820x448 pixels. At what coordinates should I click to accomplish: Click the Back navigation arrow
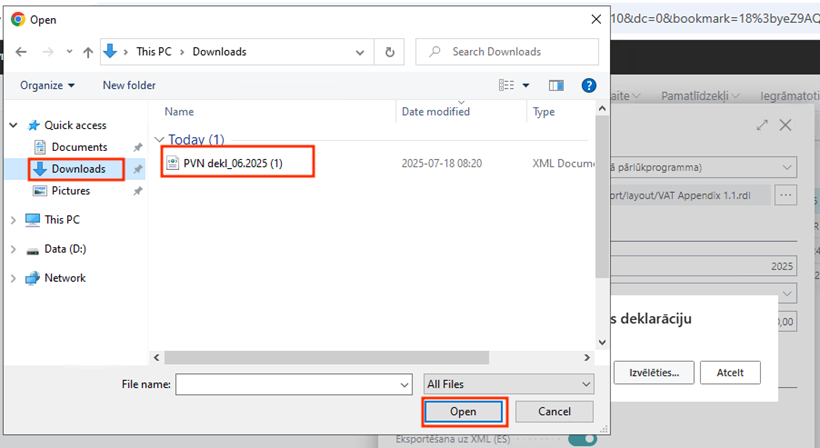click(x=22, y=52)
